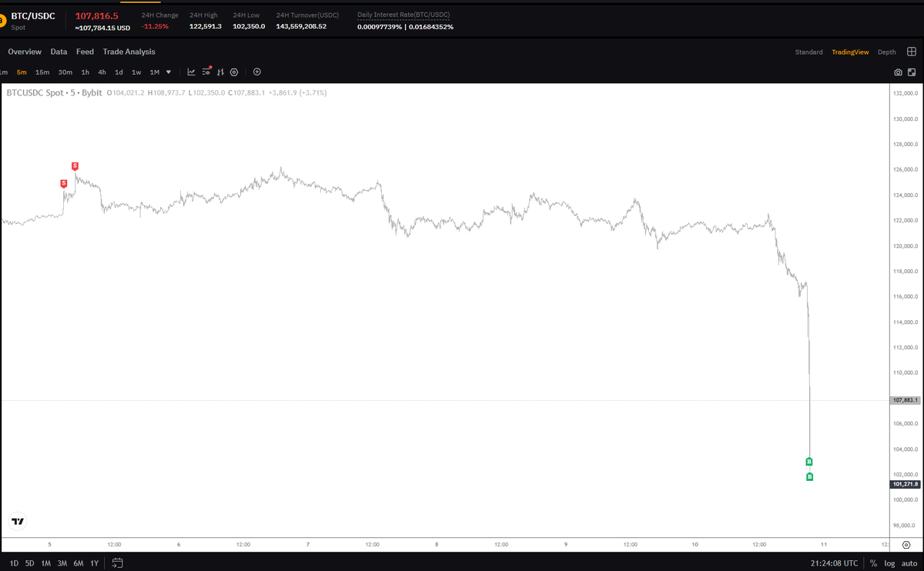
Task: Click the add compare plus icon
Action: 257,72
